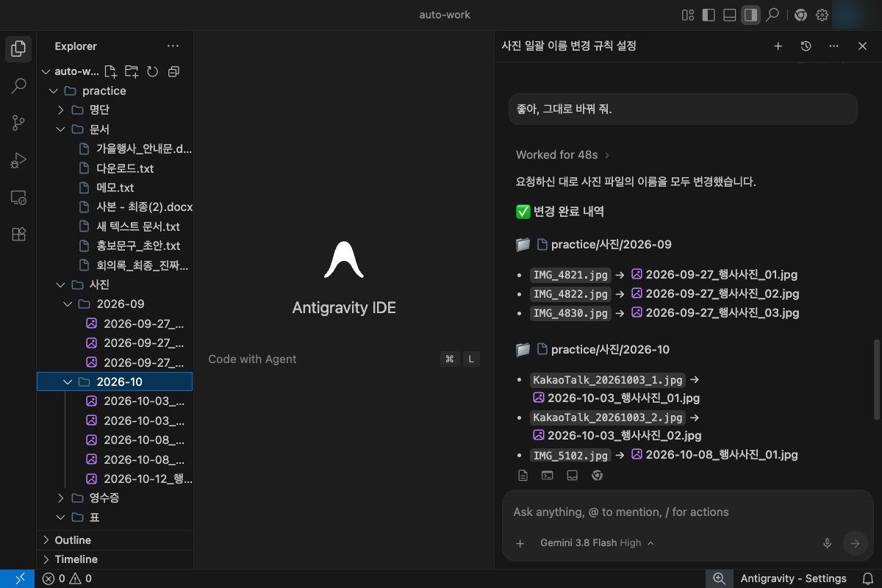882x588 pixels.
Task: Toggle the bottom panel visibility
Action: coord(730,15)
